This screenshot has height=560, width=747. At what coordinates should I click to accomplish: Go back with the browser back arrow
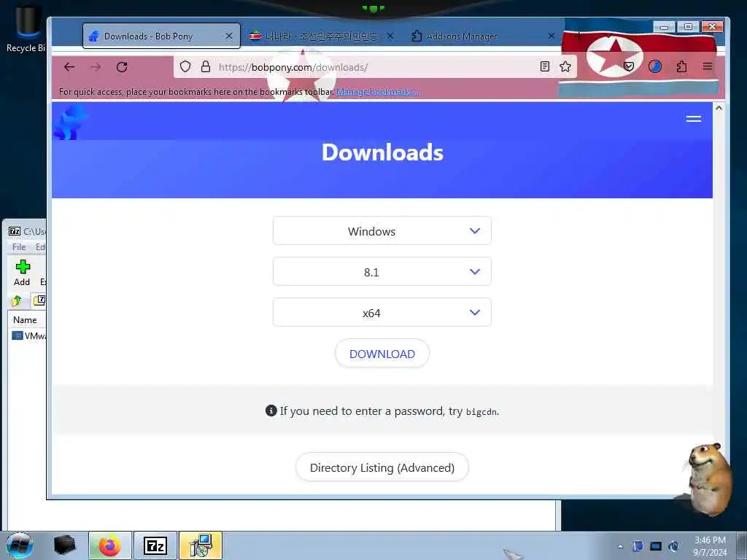click(x=69, y=67)
